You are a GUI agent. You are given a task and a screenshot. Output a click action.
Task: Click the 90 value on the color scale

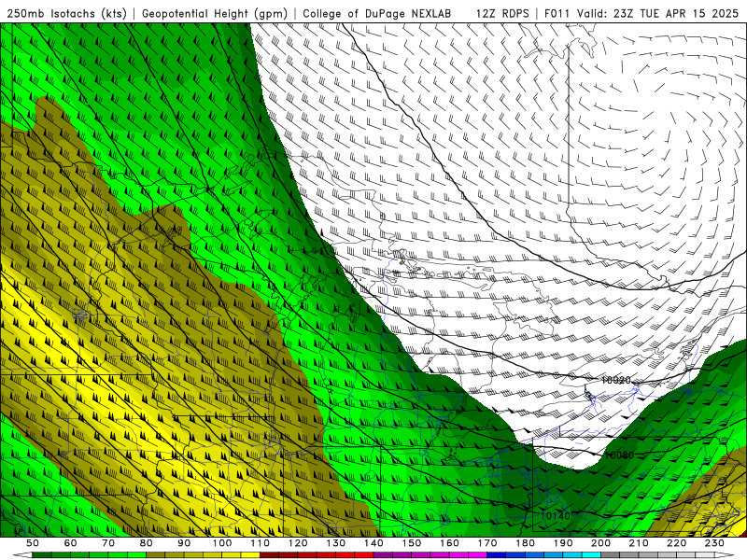tap(184, 543)
